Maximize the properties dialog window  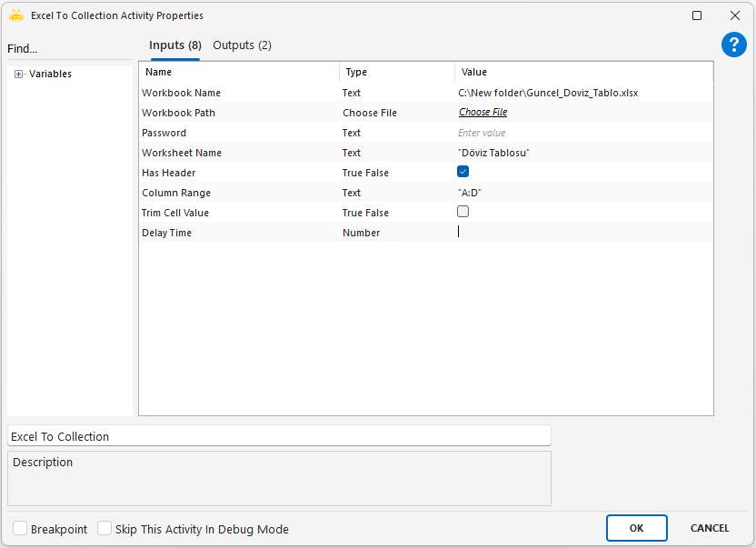click(x=697, y=15)
